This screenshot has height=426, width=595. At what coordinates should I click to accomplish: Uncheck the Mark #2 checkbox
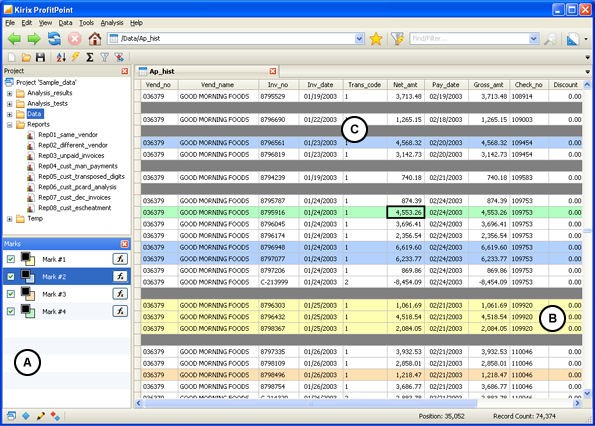11,277
